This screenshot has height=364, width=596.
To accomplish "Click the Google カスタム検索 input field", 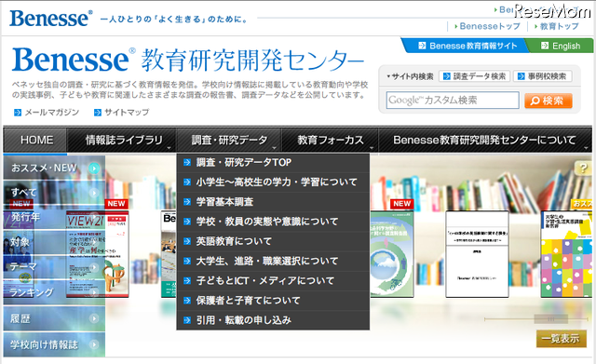I will point(453,101).
